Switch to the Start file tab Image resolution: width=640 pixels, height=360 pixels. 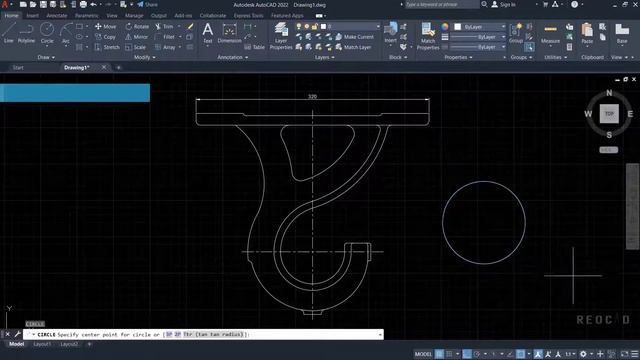click(18, 68)
